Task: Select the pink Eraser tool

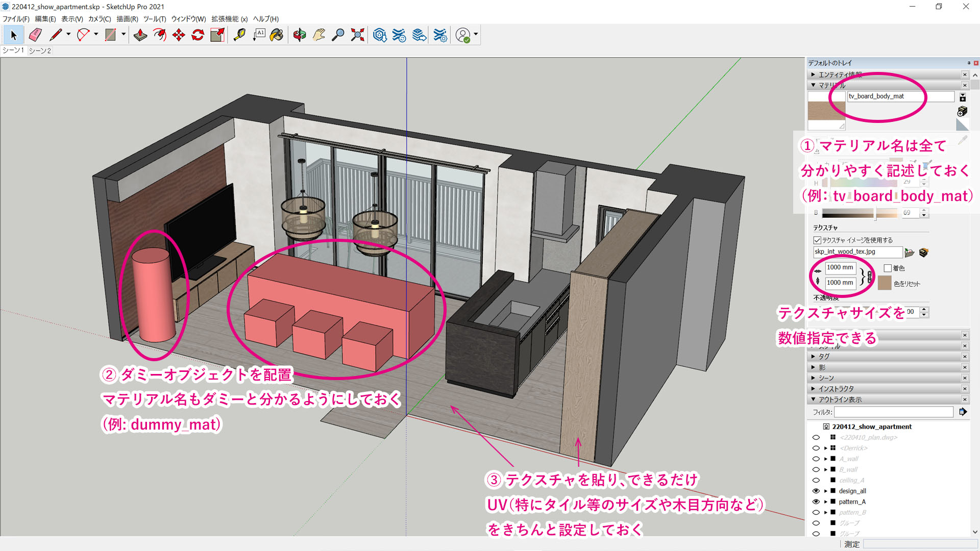Action: tap(35, 35)
